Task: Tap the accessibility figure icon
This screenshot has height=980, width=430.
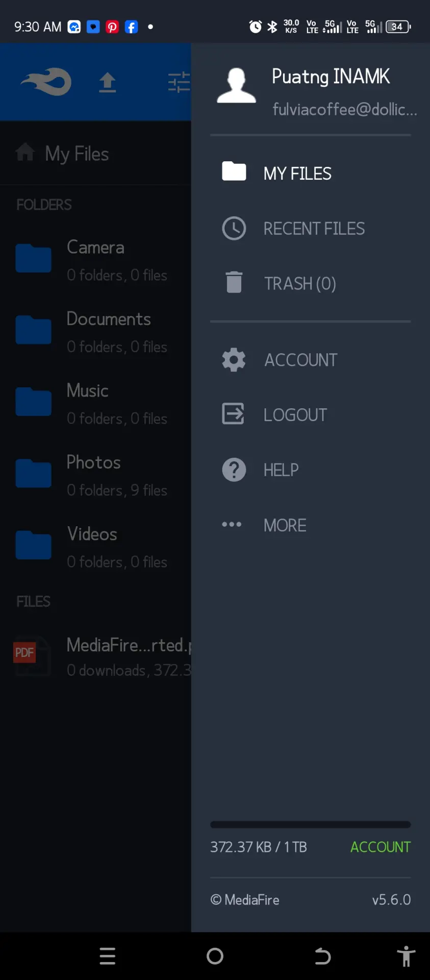Action: pyautogui.click(x=406, y=956)
